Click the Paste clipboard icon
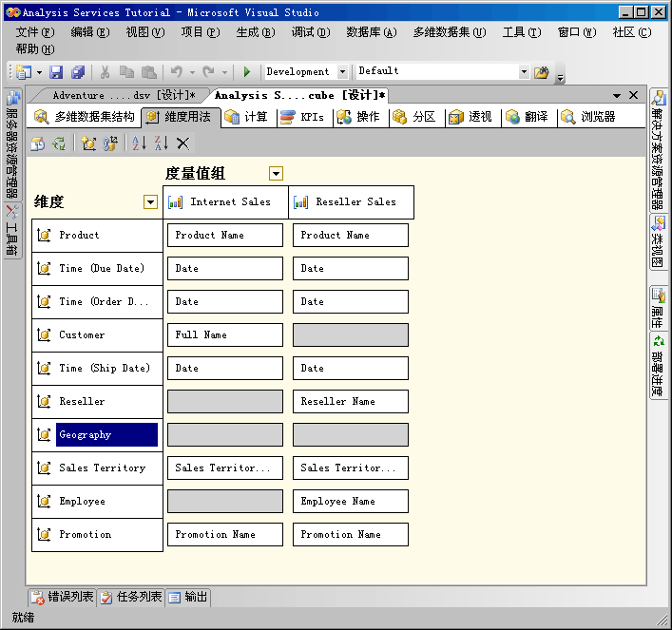Image resolution: width=672 pixels, height=630 pixels. point(148,72)
